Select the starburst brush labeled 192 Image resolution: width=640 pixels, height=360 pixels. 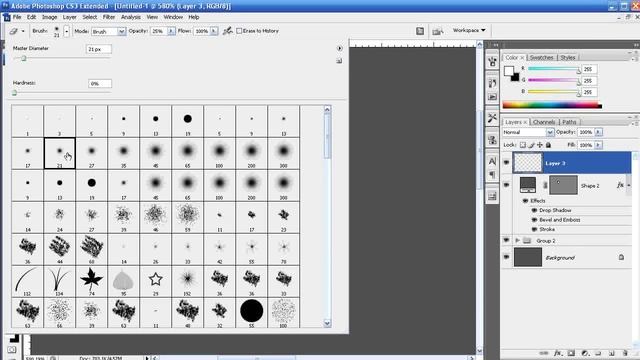187,282
